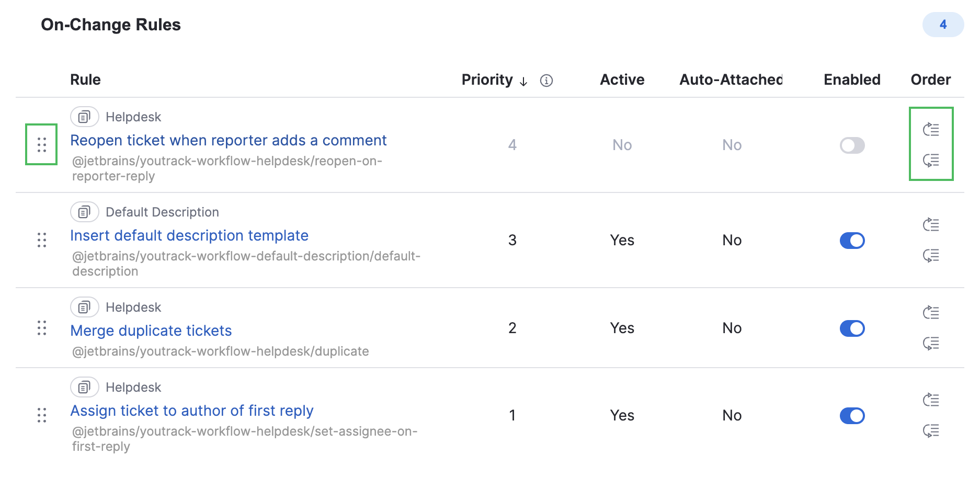Click Default Description workflow icon
The image size is (980, 478).
[x=84, y=212]
